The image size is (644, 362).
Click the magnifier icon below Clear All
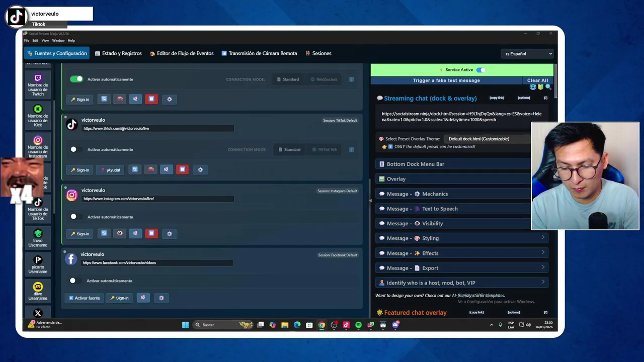pyautogui.click(x=548, y=87)
